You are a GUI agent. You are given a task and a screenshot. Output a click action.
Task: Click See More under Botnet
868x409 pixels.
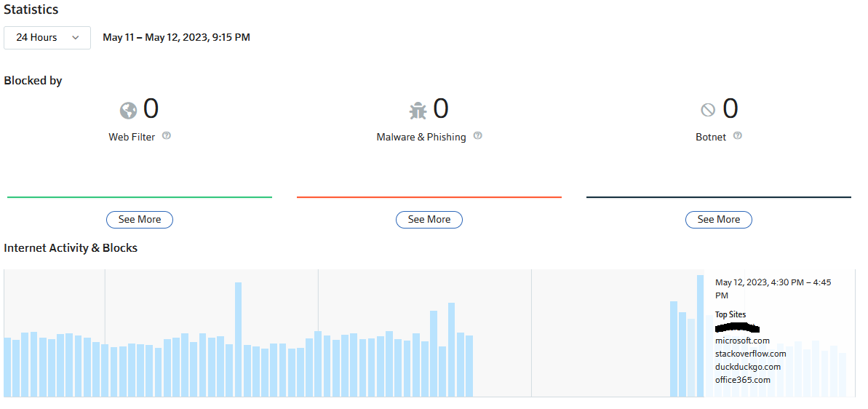tap(719, 219)
